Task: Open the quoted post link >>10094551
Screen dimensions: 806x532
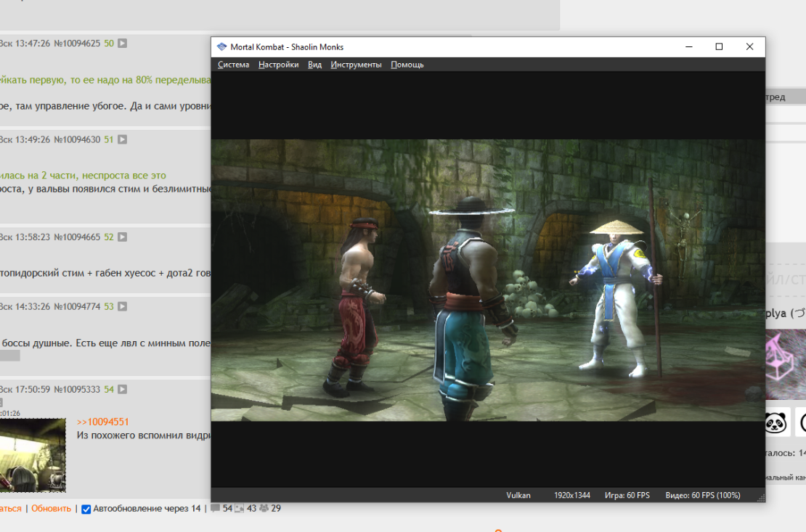Action: (x=103, y=422)
